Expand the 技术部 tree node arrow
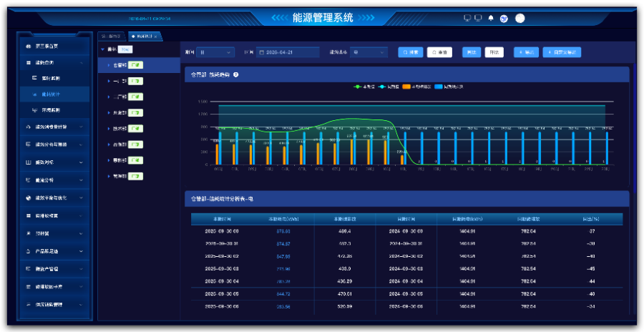 [x=109, y=129]
